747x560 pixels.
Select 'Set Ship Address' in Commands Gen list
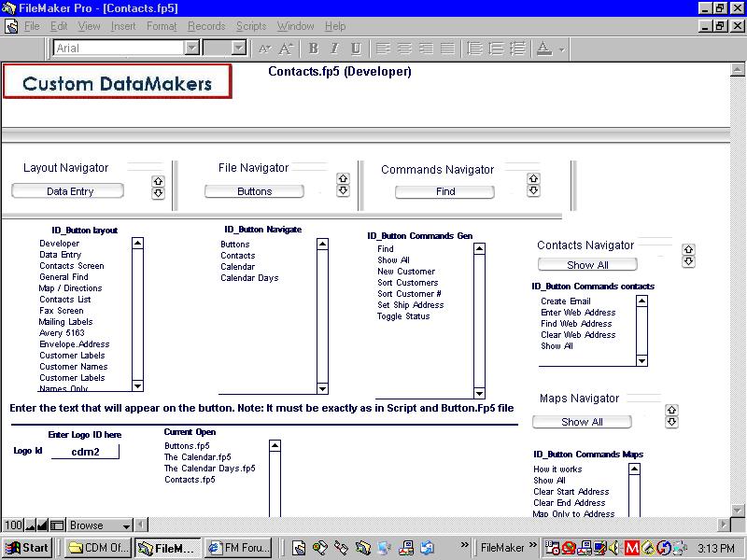(x=410, y=305)
